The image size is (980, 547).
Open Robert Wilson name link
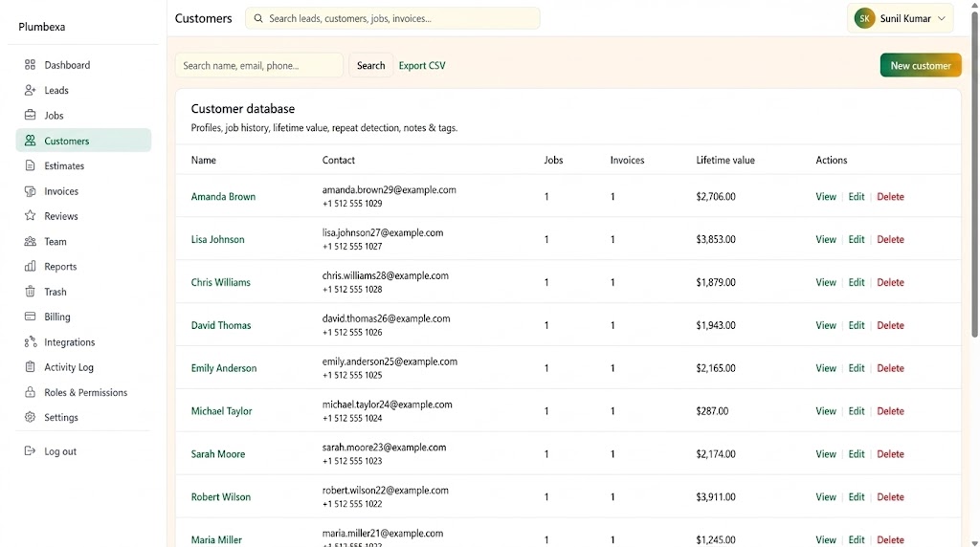tap(221, 497)
